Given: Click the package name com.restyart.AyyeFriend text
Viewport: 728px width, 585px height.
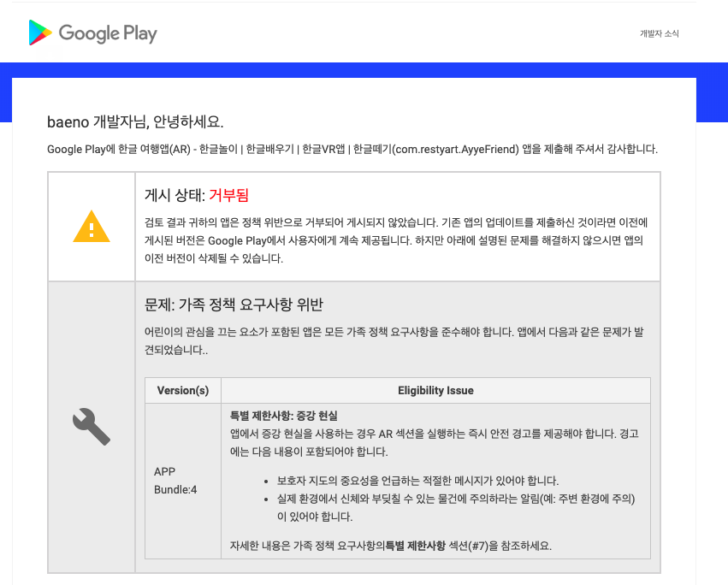Looking at the screenshot, I should point(457,149).
